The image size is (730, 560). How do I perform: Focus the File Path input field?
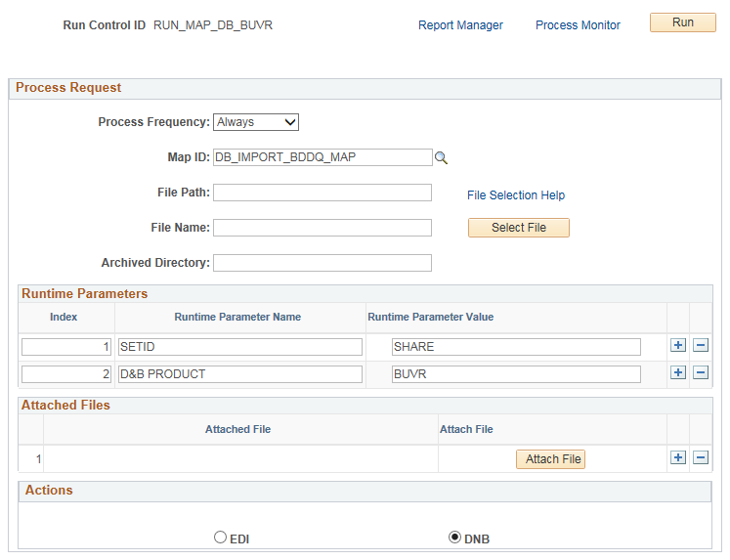pos(322,193)
